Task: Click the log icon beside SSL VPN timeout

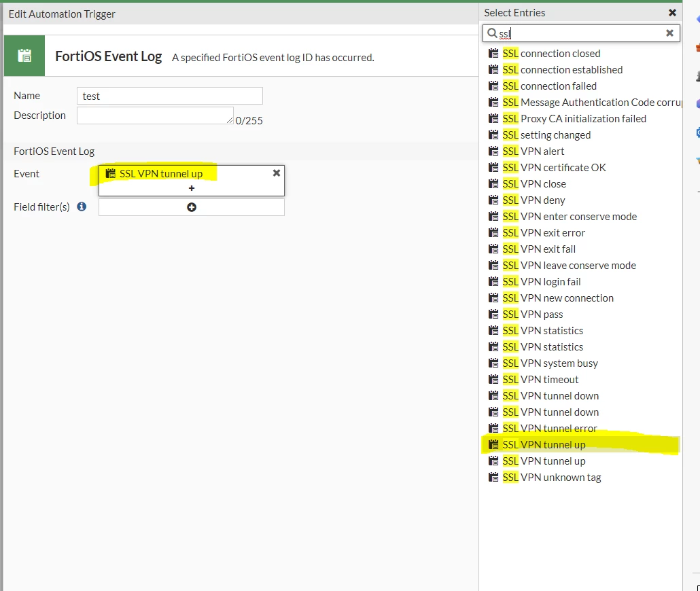Action: click(x=493, y=380)
